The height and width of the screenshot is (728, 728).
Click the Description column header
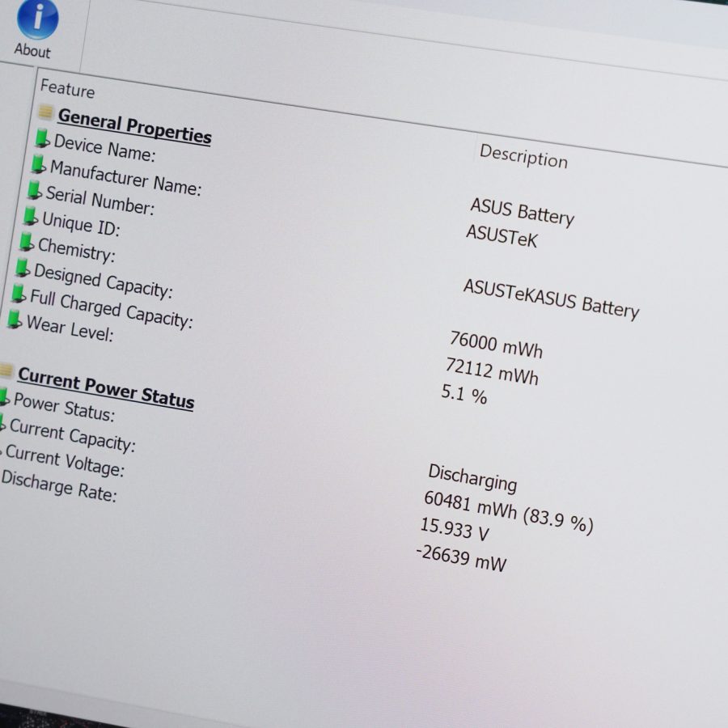pos(523,156)
